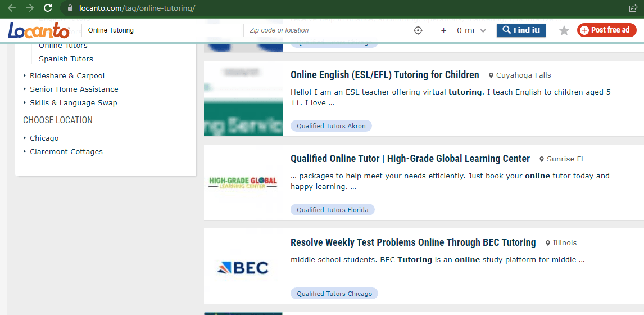Open favorites with the star icon
644x315 pixels.
564,30
